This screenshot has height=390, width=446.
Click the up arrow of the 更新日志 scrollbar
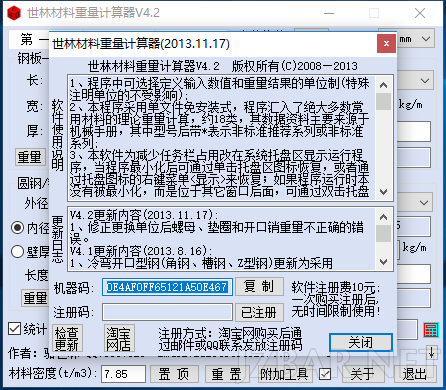click(383, 217)
